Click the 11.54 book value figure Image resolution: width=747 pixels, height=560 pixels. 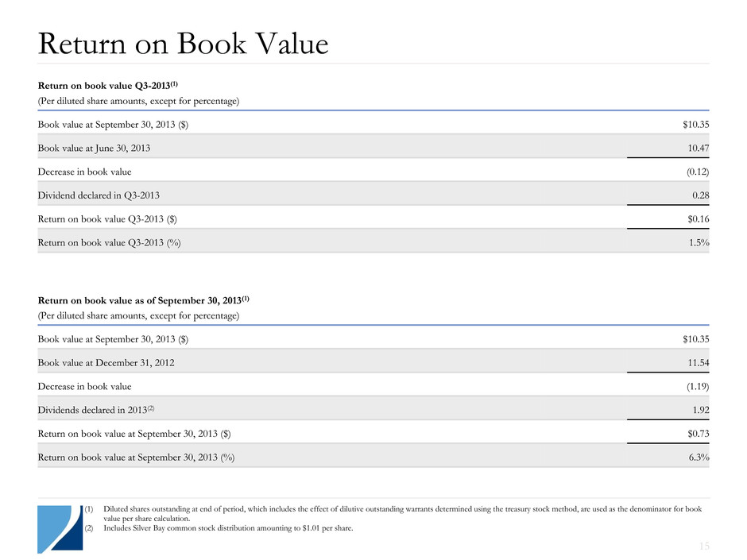696,363
